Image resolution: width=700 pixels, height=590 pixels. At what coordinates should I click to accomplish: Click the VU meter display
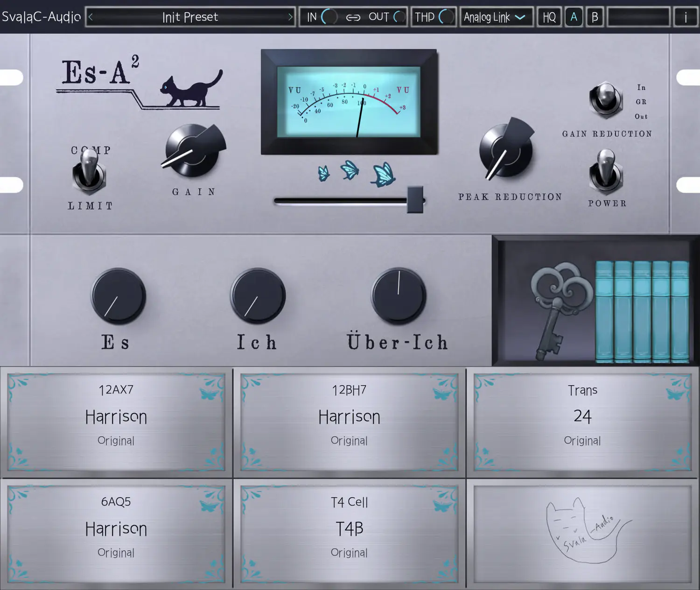point(349,102)
